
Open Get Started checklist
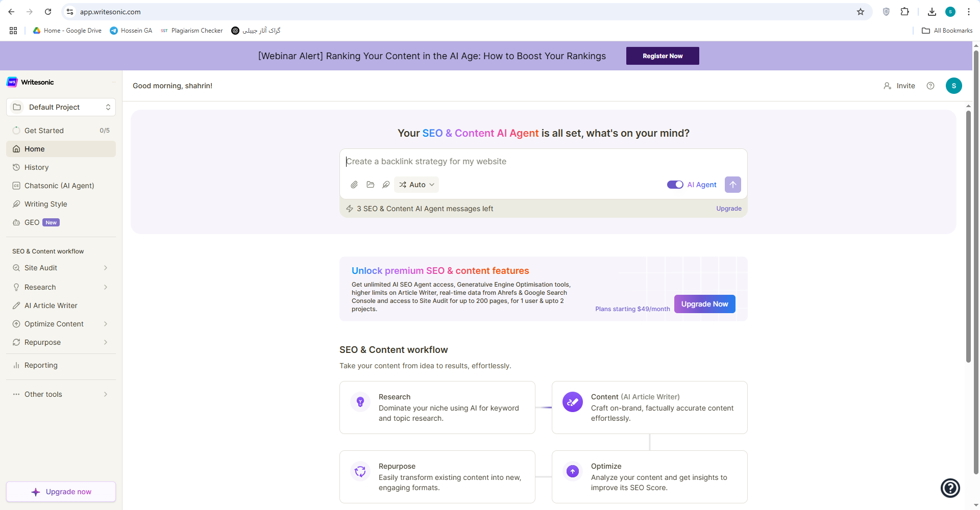pyautogui.click(x=61, y=131)
